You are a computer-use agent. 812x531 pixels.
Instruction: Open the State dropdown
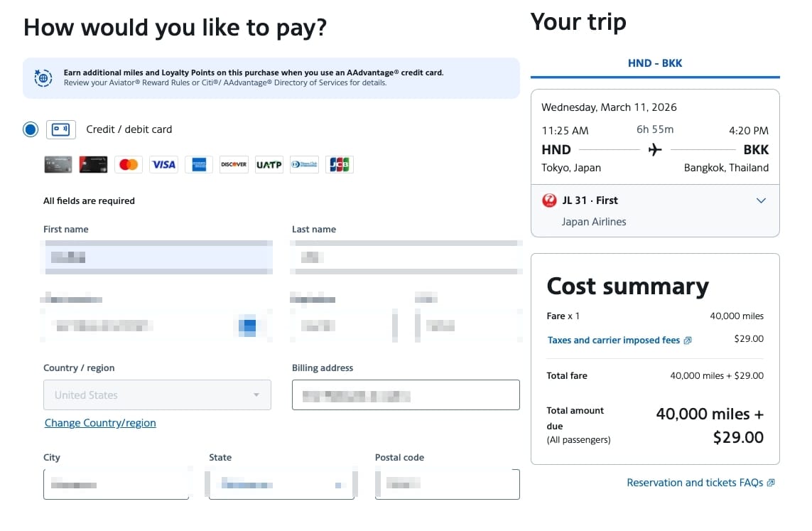click(x=281, y=485)
